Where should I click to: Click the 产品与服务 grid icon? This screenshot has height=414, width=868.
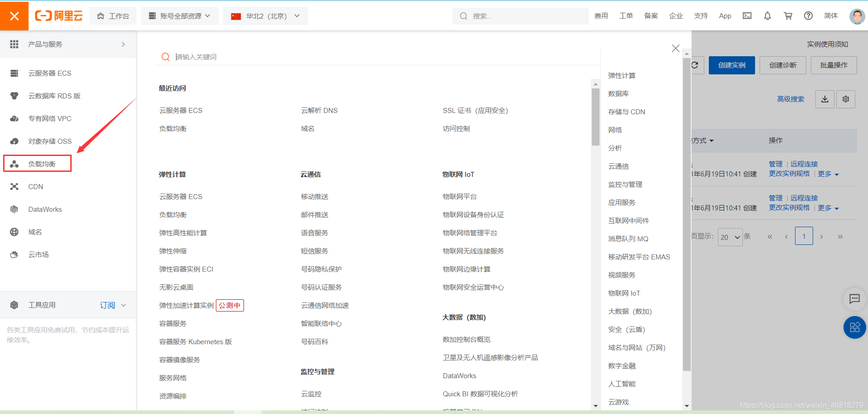[x=14, y=44]
